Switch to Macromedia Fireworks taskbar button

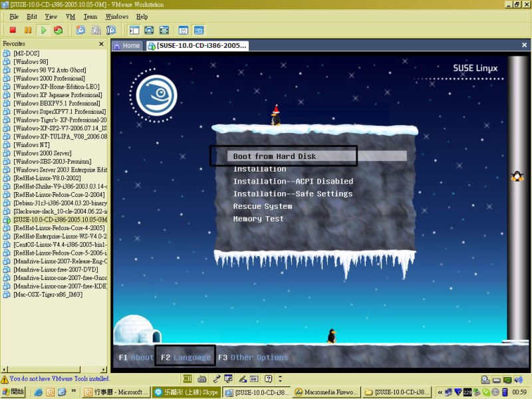326,392
